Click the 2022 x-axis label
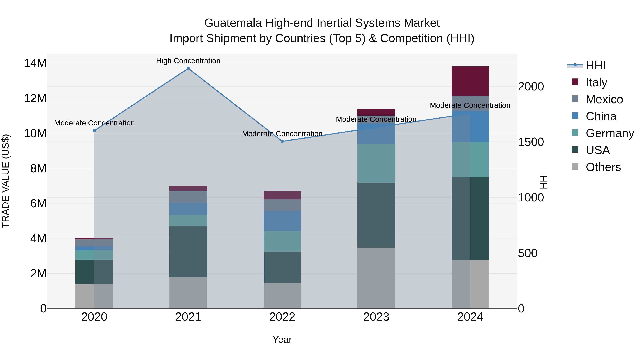The height and width of the screenshot is (362, 644). [x=282, y=317]
